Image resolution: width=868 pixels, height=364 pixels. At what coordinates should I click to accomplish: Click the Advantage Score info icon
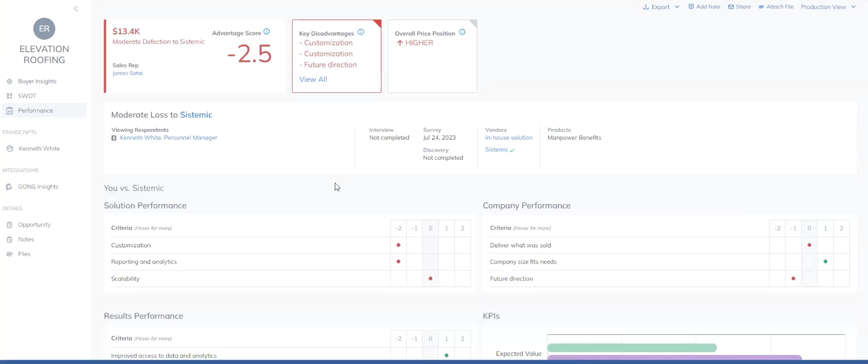click(x=267, y=32)
